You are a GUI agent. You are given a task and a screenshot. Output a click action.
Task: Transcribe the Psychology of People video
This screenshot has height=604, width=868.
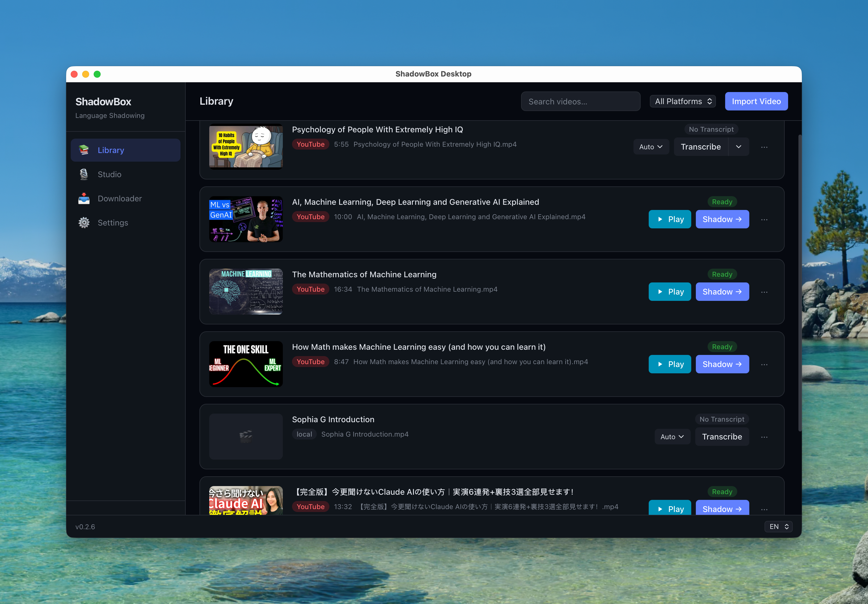click(701, 147)
